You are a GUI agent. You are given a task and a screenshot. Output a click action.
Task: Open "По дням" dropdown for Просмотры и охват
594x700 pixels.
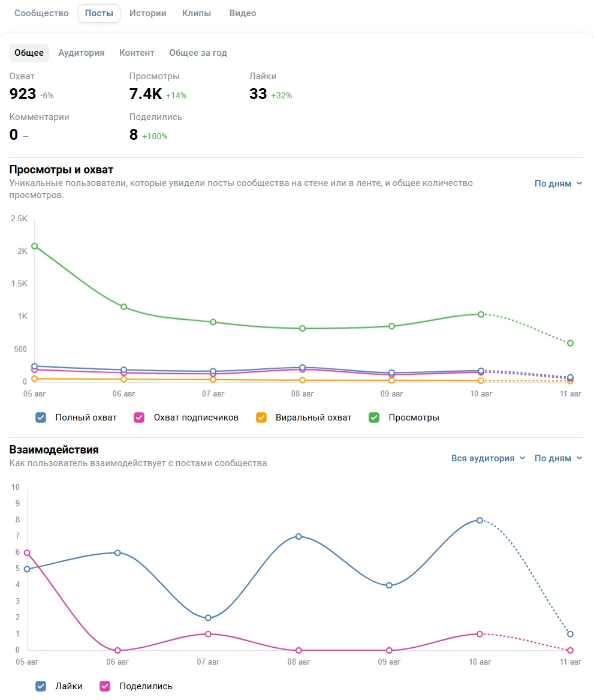tap(558, 184)
